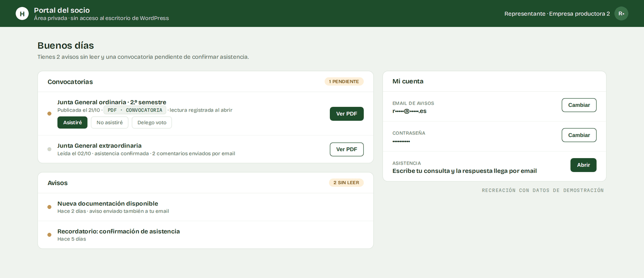Open Recordatorio: confirmación de asistencia notice

tap(119, 231)
